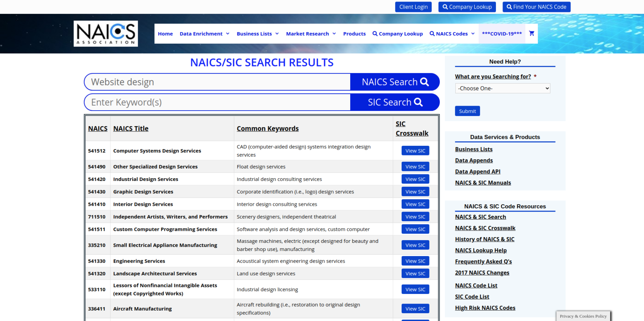Click the NAICS Association logo
The height and width of the screenshot is (321, 644).
106,34
